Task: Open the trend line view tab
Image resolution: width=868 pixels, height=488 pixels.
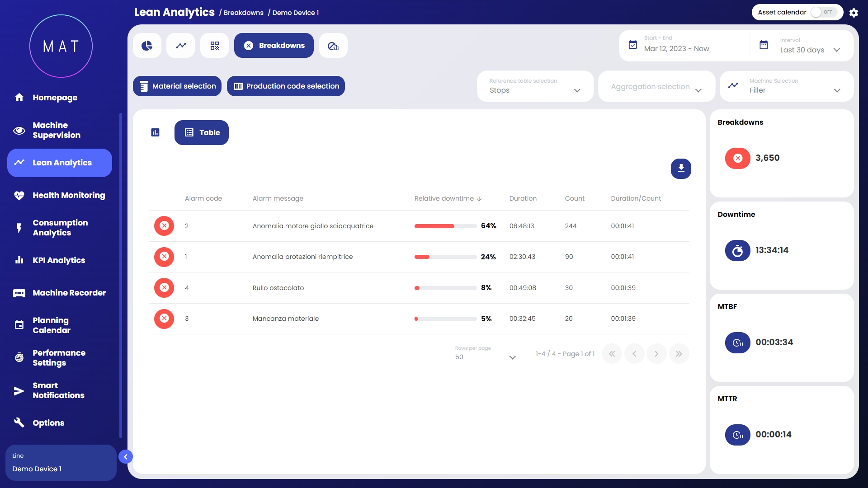Action: click(x=181, y=46)
